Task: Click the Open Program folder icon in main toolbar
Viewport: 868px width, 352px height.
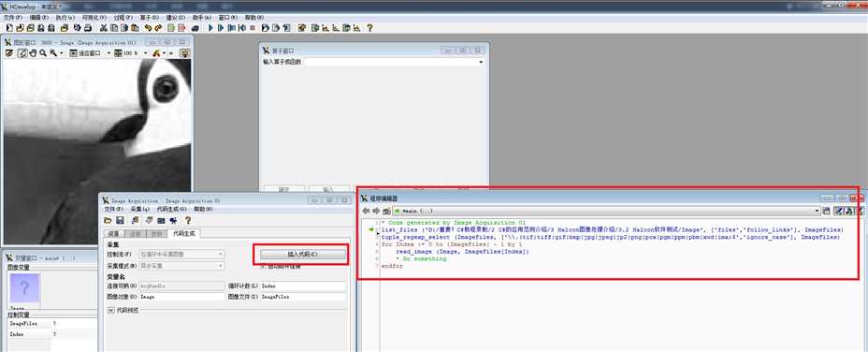Action: click(x=20, y=28)
